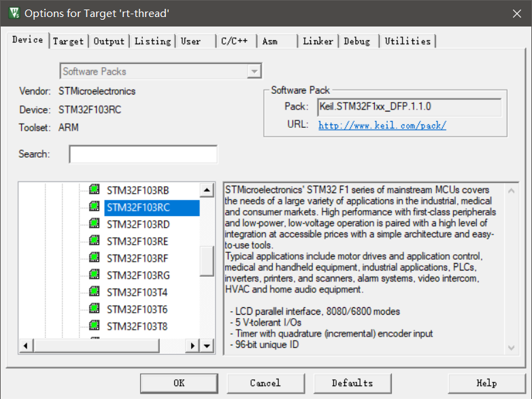Click the chip icon beside STM32F103T4
Image resolution: width=532 pixels, height=399 pixels.
pos(95,291)
